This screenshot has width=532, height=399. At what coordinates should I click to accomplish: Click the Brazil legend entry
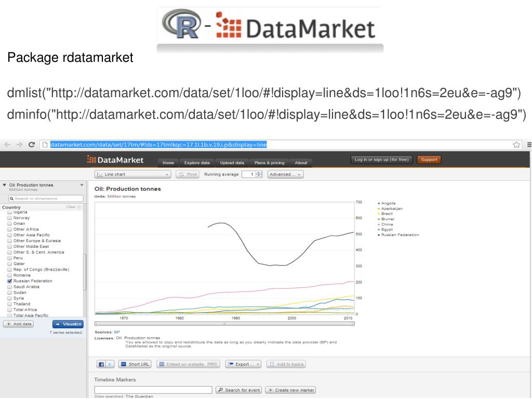click(387, 214)
